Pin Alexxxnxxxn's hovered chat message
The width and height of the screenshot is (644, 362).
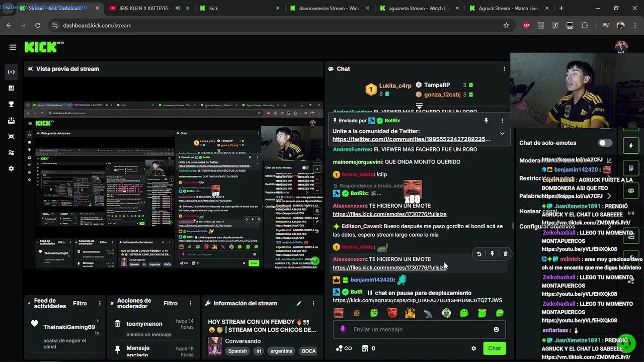(492, 254)
